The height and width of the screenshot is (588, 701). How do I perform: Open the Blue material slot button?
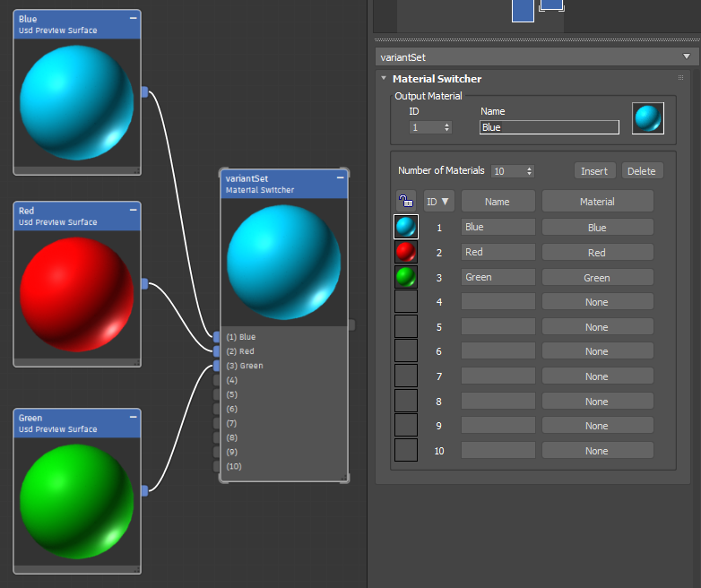598,227
